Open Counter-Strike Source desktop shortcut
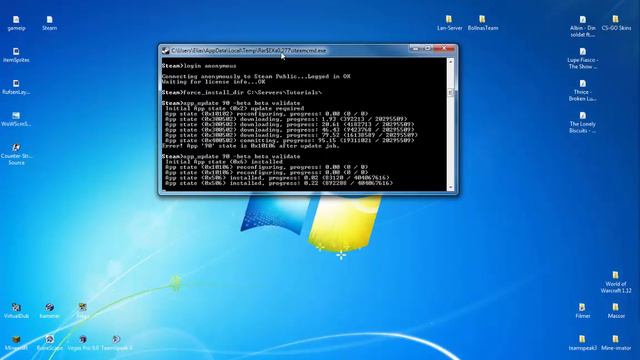Screen dimensions: 640x360 16,154
